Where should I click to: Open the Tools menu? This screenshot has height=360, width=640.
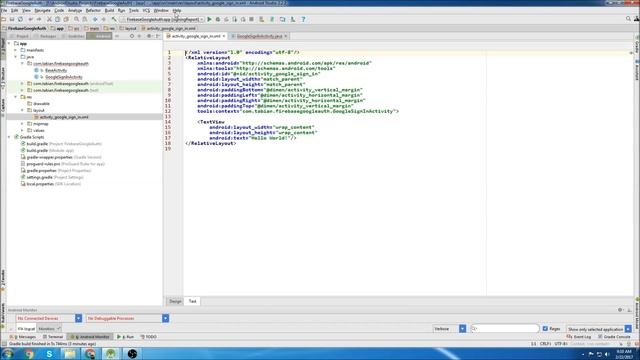tap(134, 10)
